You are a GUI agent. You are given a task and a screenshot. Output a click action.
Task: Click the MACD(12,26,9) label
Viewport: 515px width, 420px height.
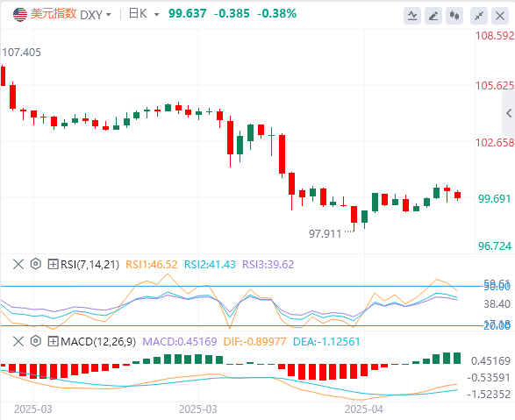98,342
